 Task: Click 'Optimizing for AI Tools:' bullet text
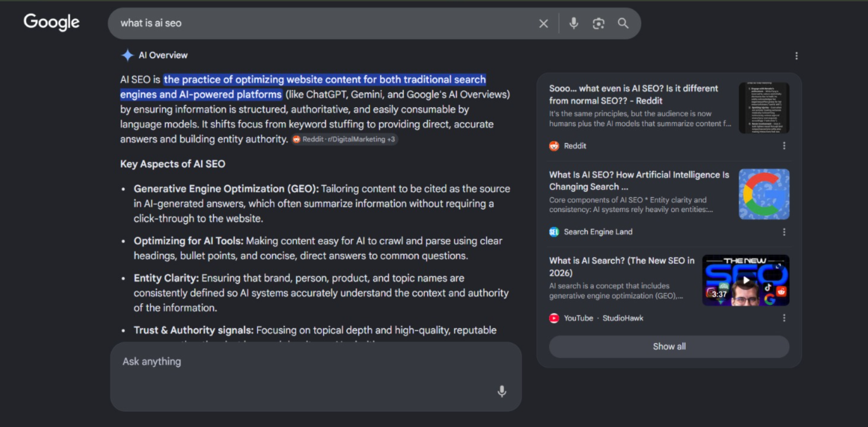pos(189,241)
